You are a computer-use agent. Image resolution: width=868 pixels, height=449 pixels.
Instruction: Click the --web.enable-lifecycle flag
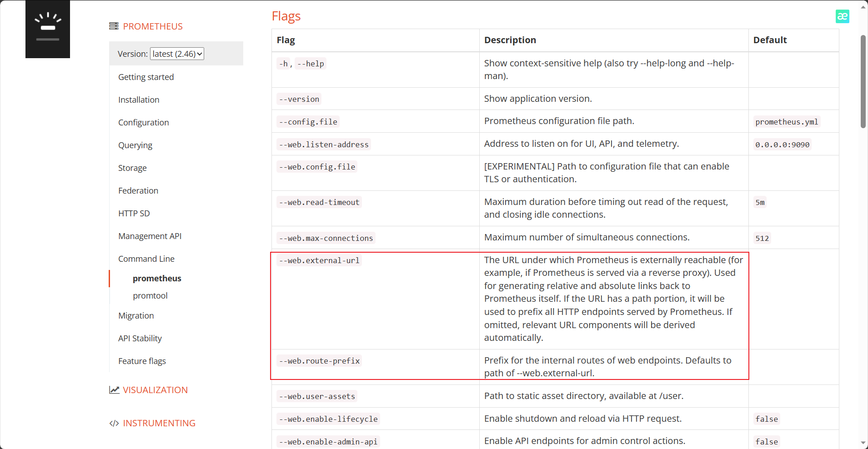328,419
